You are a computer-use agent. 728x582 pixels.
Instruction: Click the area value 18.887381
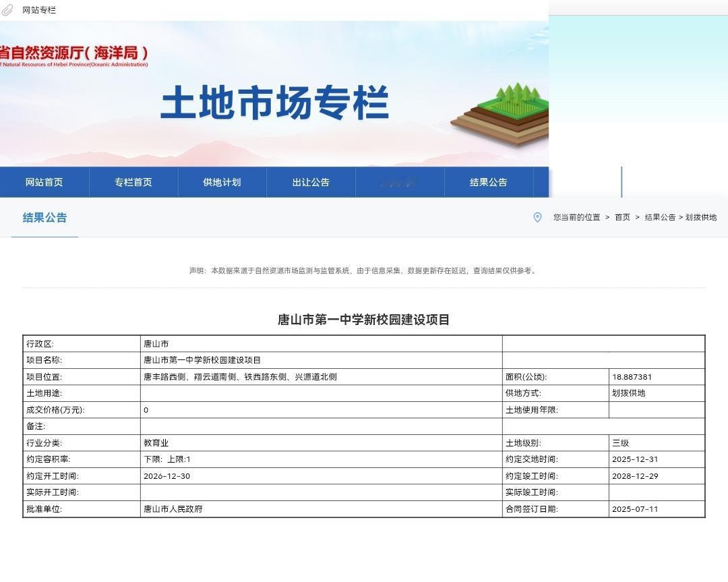point(632,377)
